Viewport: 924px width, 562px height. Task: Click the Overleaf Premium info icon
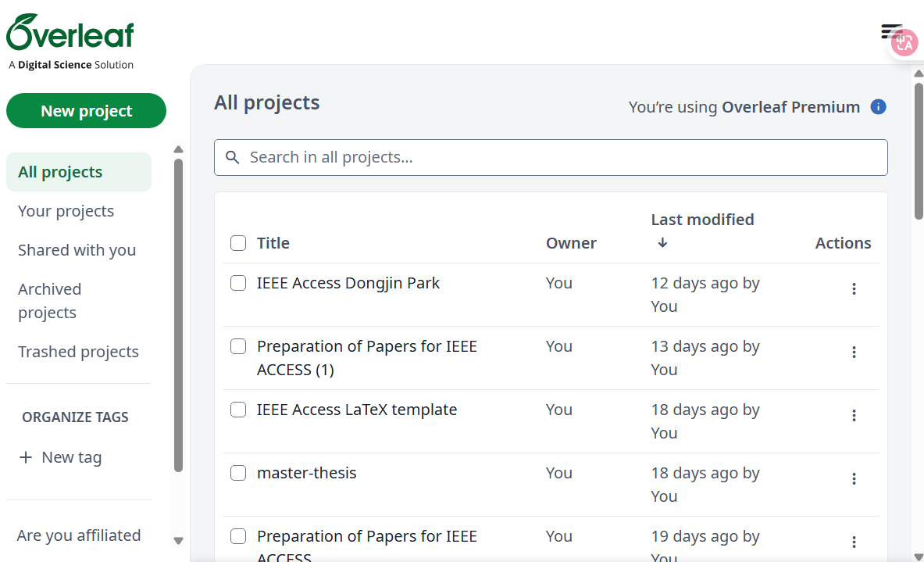[878, 107]
